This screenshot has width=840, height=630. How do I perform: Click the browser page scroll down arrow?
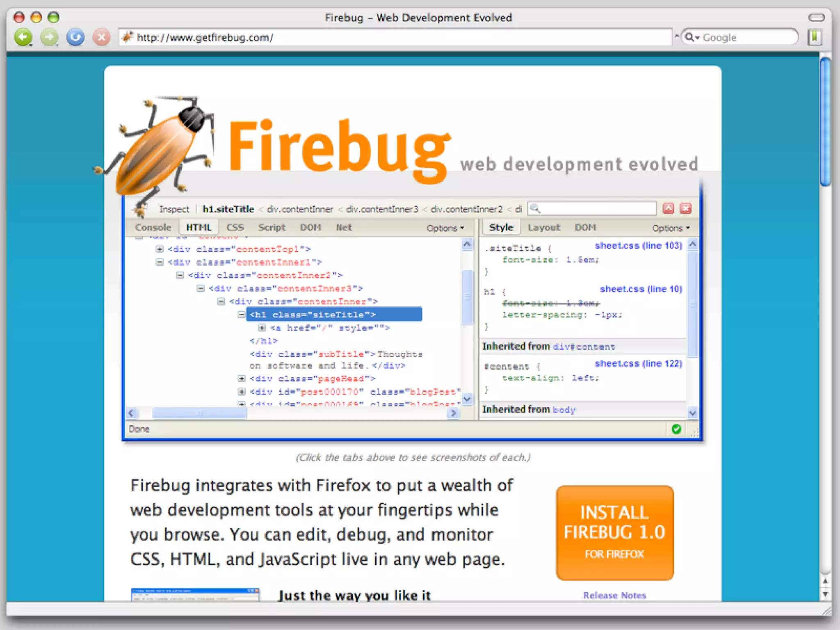click(x=825, y=594)
